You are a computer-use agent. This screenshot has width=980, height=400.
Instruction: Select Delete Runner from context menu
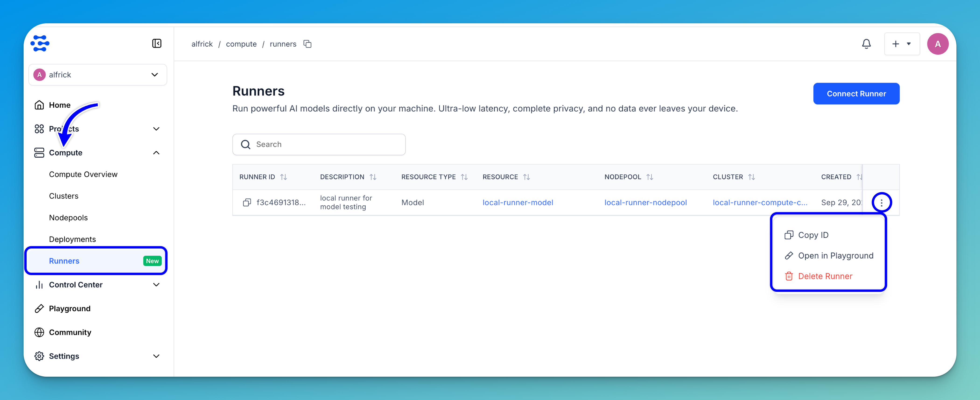click(x=825, y=276)
